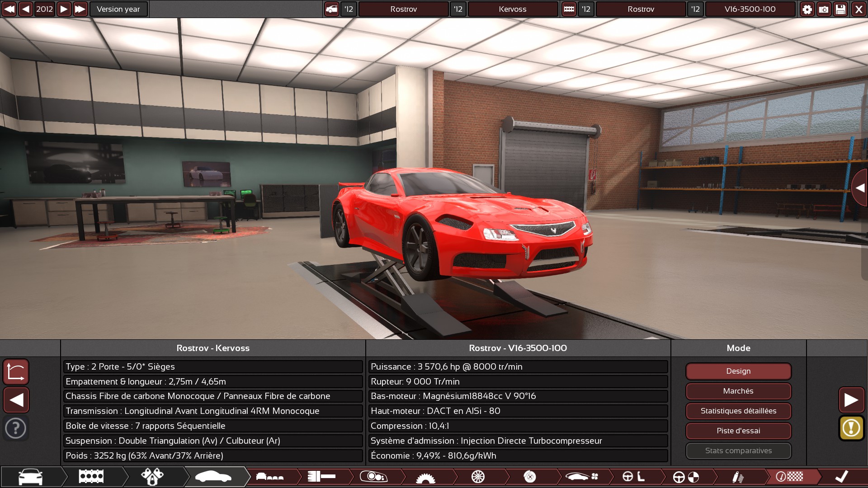
Task: Click 'Type : 2 Porte - 5/0* Sièges' row
Action: (213, 366)
